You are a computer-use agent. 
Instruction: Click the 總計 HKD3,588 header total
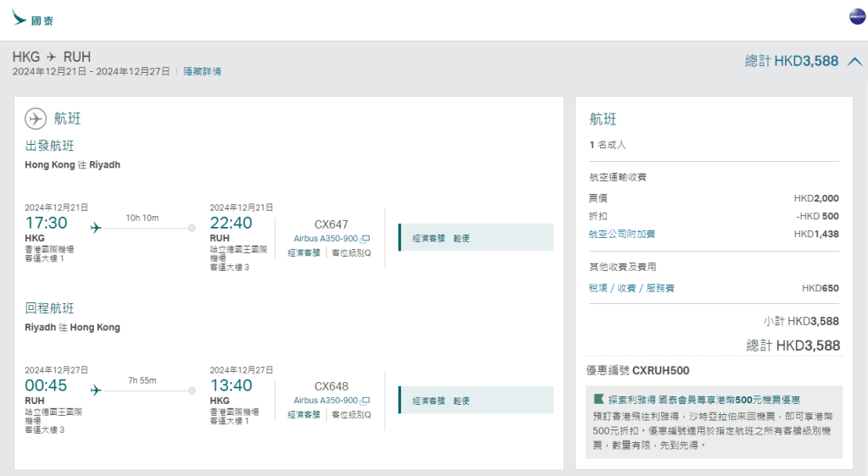click(x=791, y=61)
